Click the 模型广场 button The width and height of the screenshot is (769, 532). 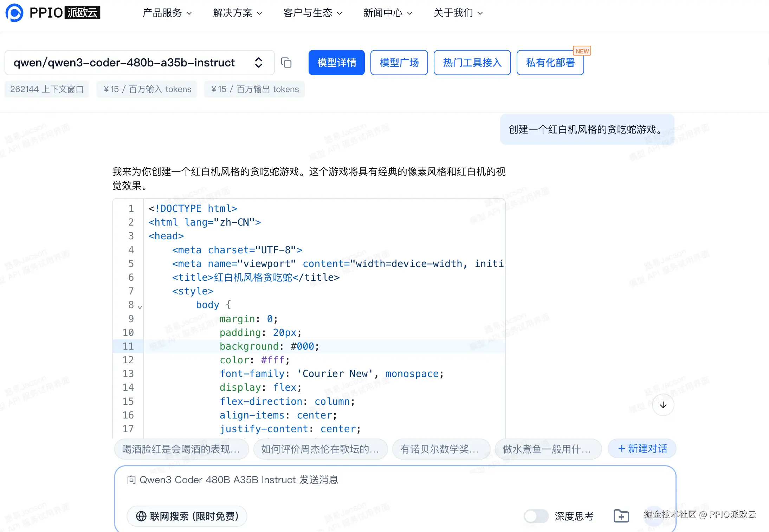(x=399, y=63)
